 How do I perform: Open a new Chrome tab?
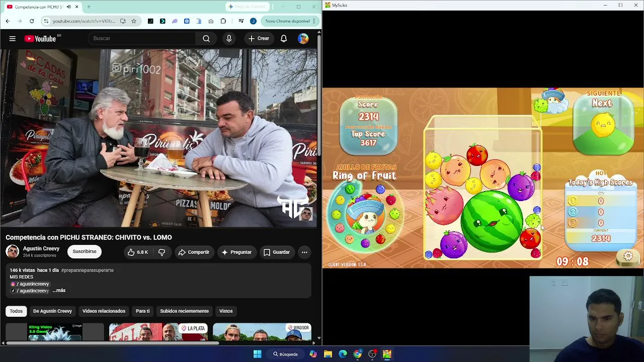[89, 7]
